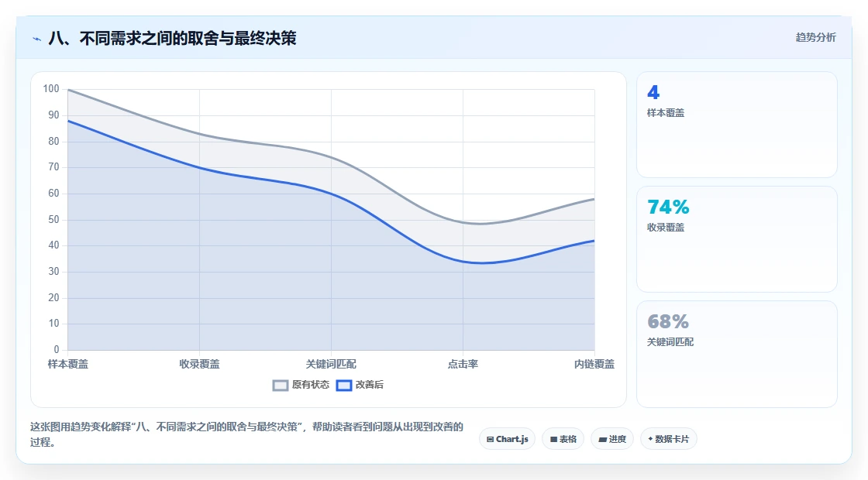The width and height of the screenshot is (868, 480).
Task: Toggle the 原有状态 legend item
Action: coord(301,385)
